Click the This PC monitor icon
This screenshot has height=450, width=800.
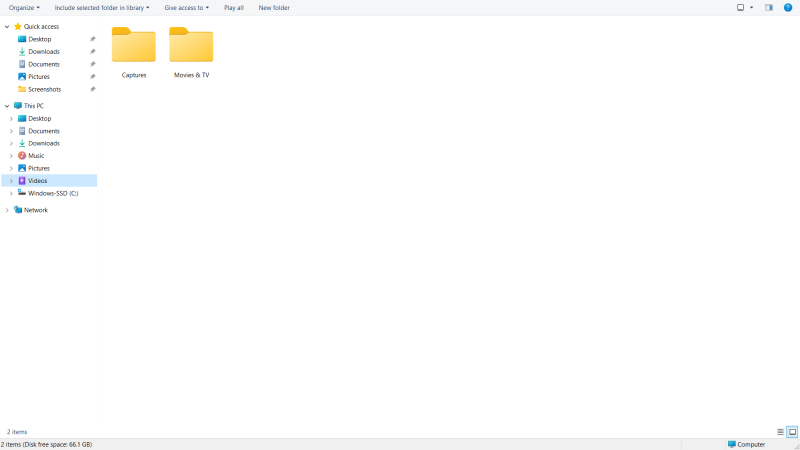[x=18, y=106]
